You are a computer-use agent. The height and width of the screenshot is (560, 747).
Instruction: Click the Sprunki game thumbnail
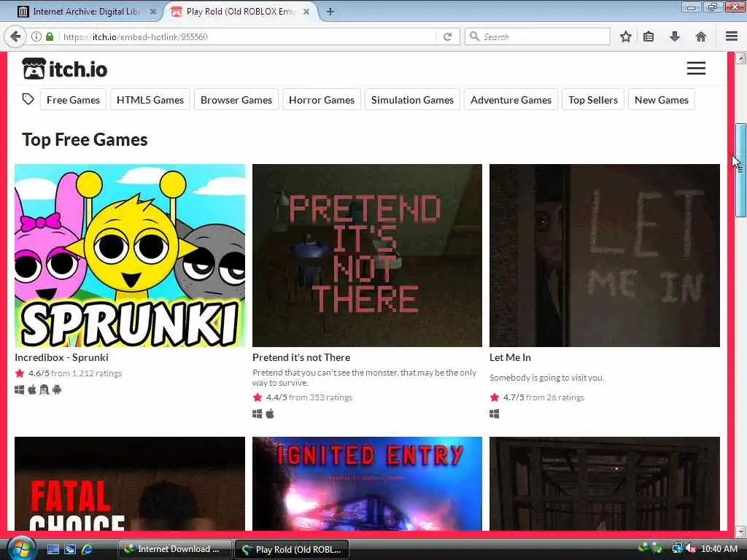click(130, 255)
